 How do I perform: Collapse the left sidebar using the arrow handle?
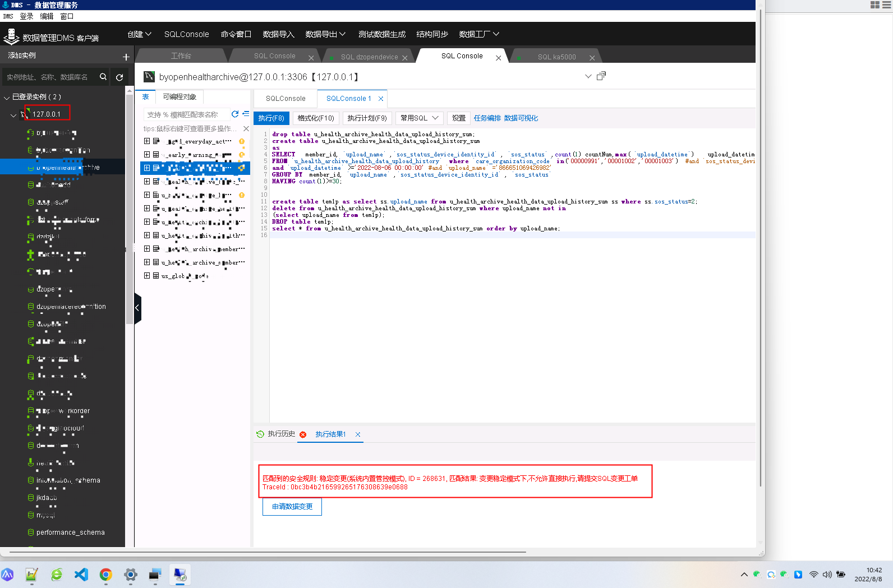coord(137,308)
